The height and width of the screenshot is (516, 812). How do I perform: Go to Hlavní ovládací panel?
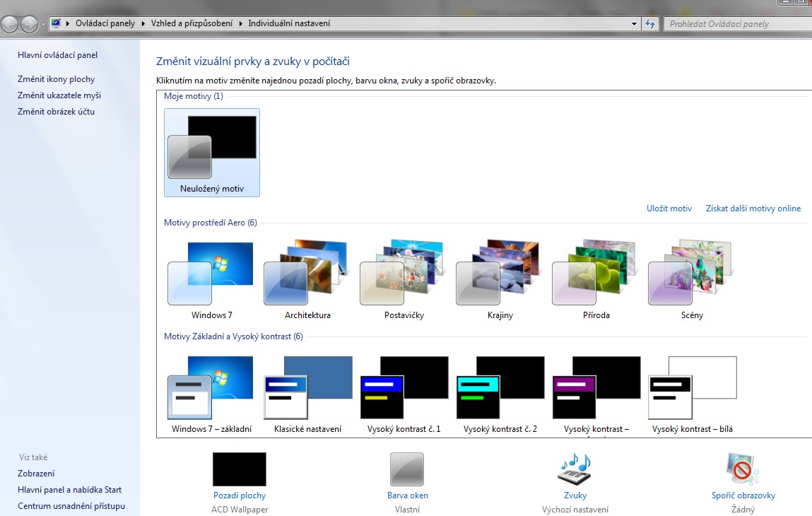(x=57, y=55)
